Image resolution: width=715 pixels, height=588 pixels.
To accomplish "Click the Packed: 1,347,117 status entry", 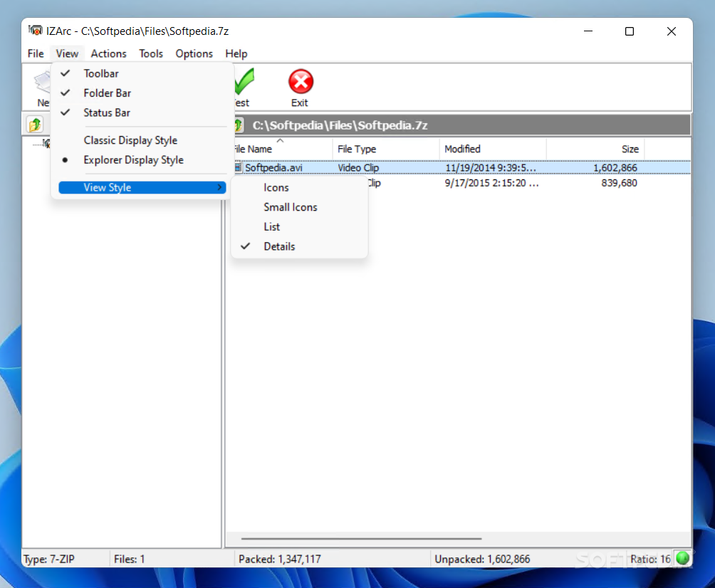I will tap(280, 559).
